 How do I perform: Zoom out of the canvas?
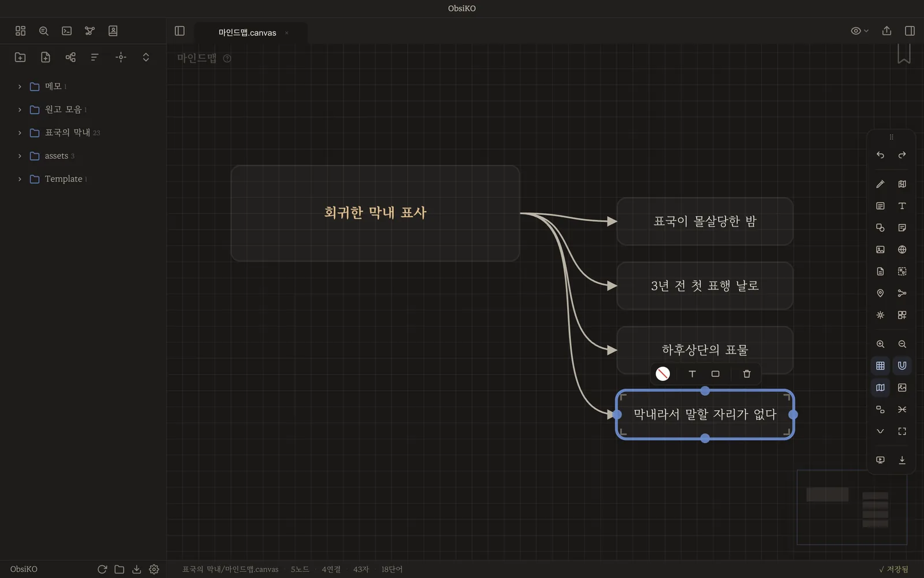pos(902,344)
